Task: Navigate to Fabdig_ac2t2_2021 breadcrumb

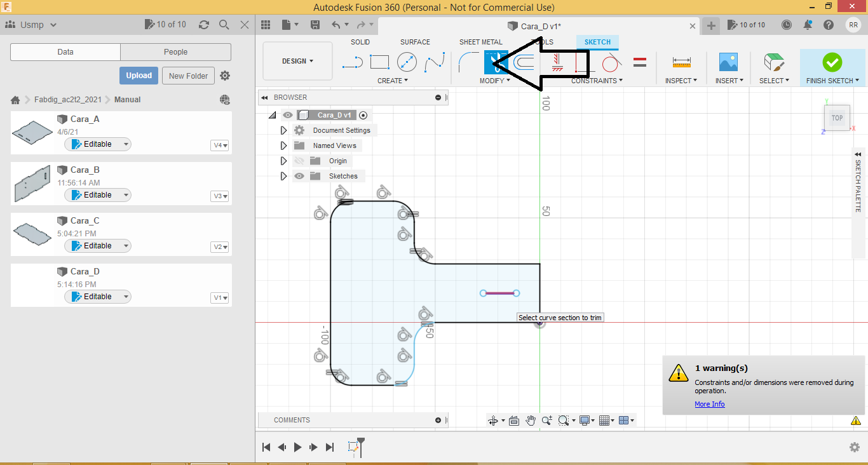Action: (x=68, y=100)
